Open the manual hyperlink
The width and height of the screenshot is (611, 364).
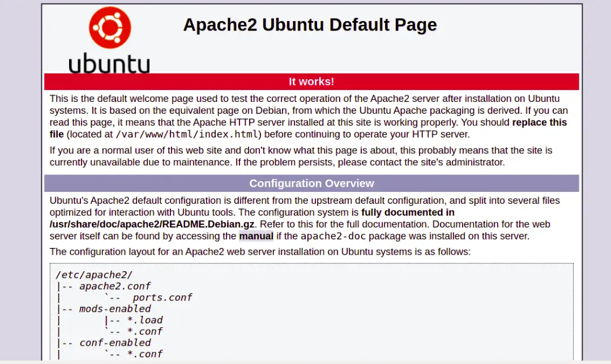256,236
